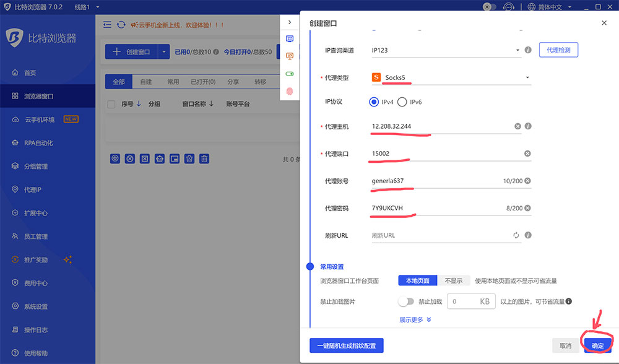619x364 pixels.
Task: Click the orange IP icon in side strip
Action: click(x=289, y=56)
